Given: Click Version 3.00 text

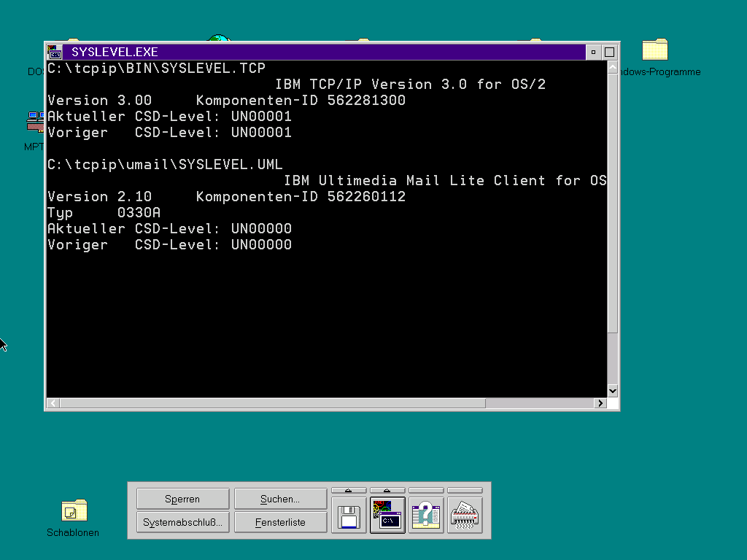Looking at the screenshot, I should 99,101.
